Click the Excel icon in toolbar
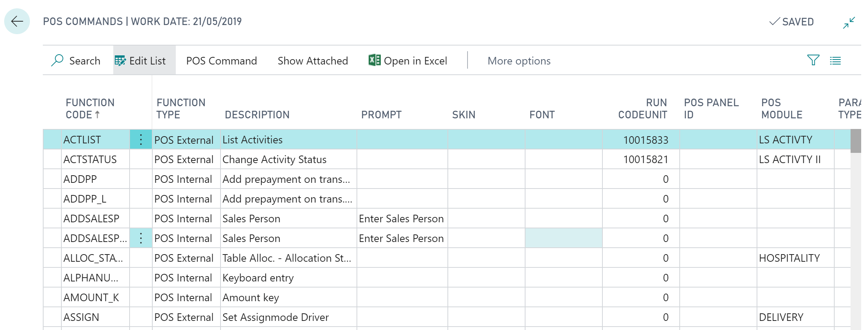Image resolution: width=868 pixels, height=330 pixels. 374,60
